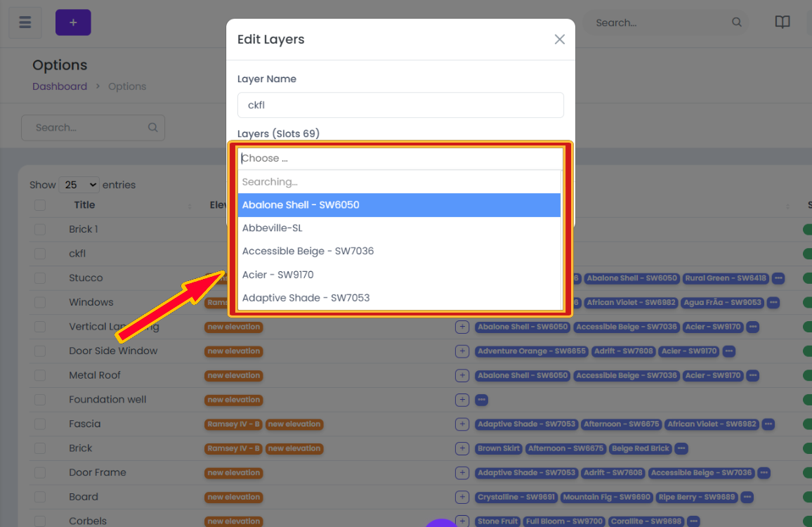Show more layers in the Windows row
The height and width of the screenshot is (527, 812).
(773, 303)
